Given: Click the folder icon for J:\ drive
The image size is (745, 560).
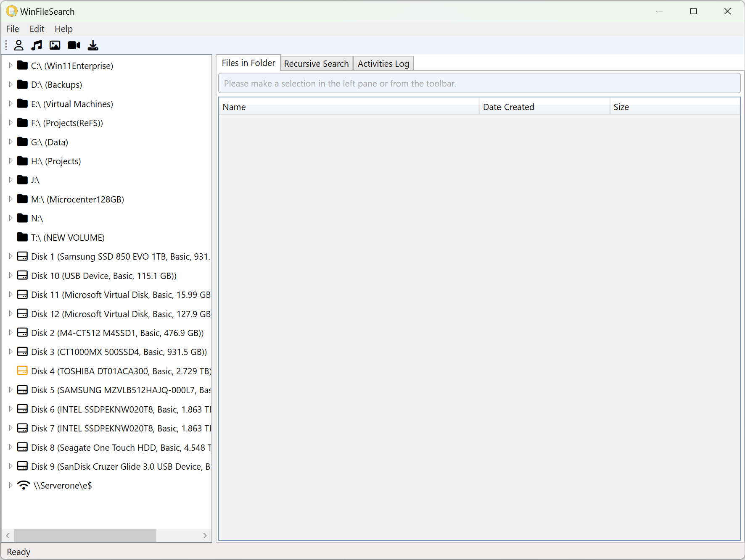Looking at the screenshot, I should [22, 180].
